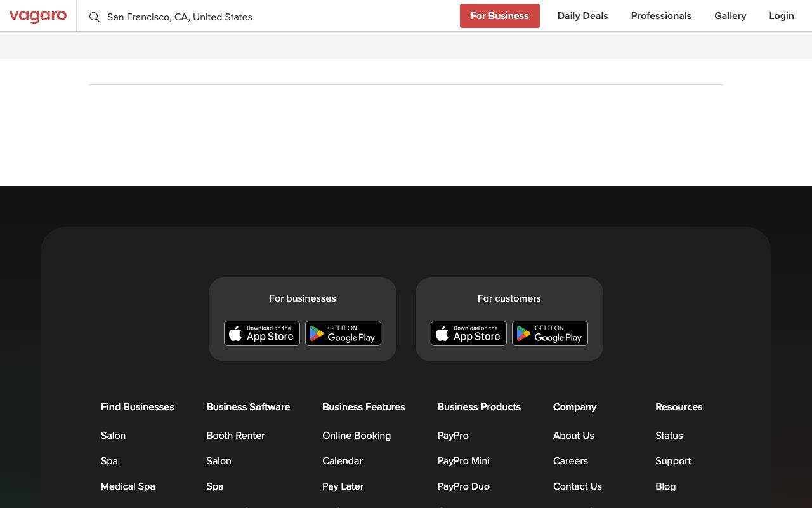Open the Gallery page

[x=730, y=16]
